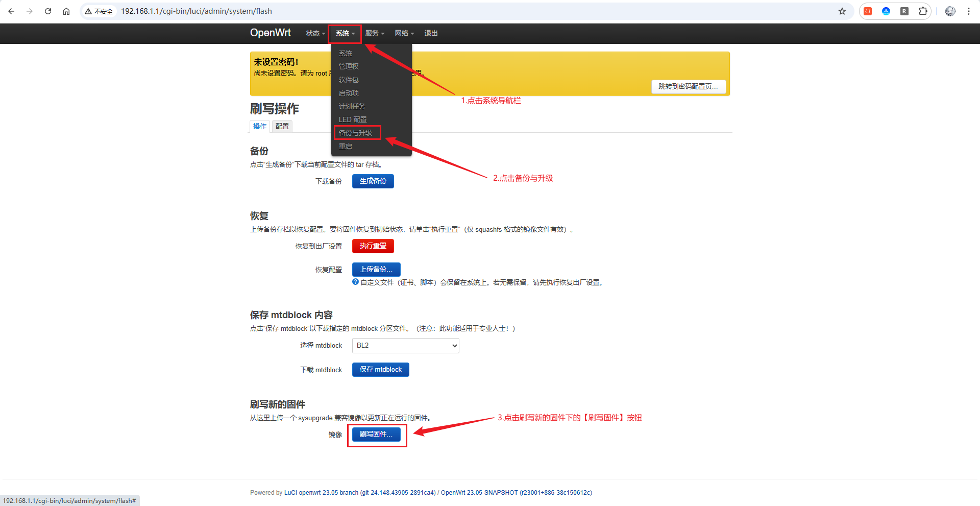Image resolution: width=980 pixels, height=506 pixels.
Task: Go to the browser home icon
Action: (x=66, y=11)
